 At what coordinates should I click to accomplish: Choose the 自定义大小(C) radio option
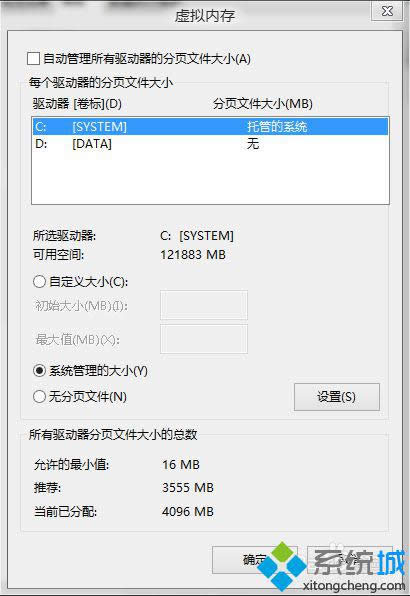click(x=40, y=282)
